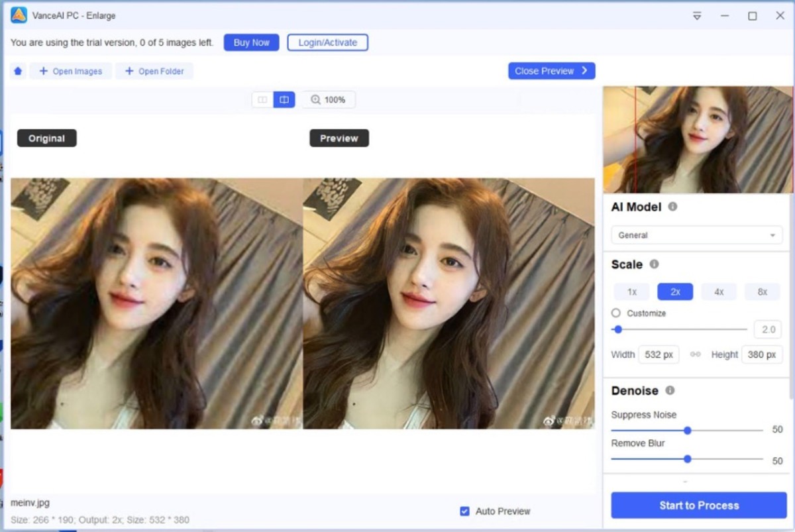
Task: Open the AI Model dropdown showing General
Action: (696, 235)
